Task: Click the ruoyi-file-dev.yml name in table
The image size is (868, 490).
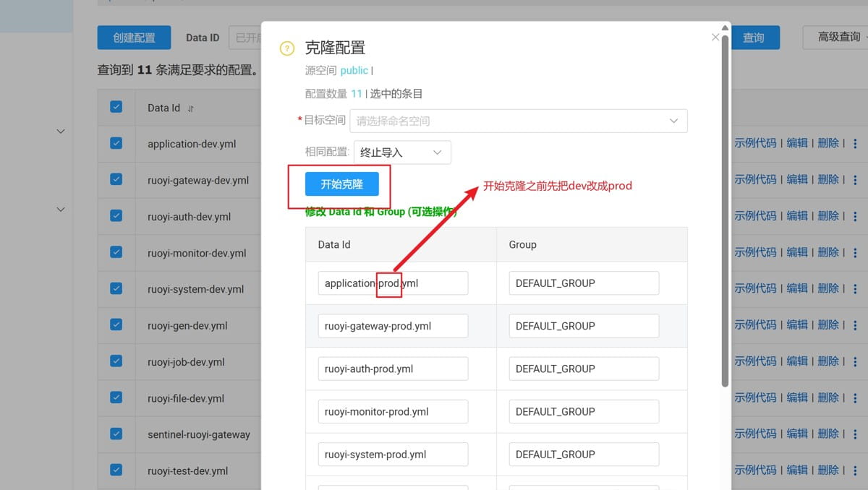Action: (x=186, y=398)
